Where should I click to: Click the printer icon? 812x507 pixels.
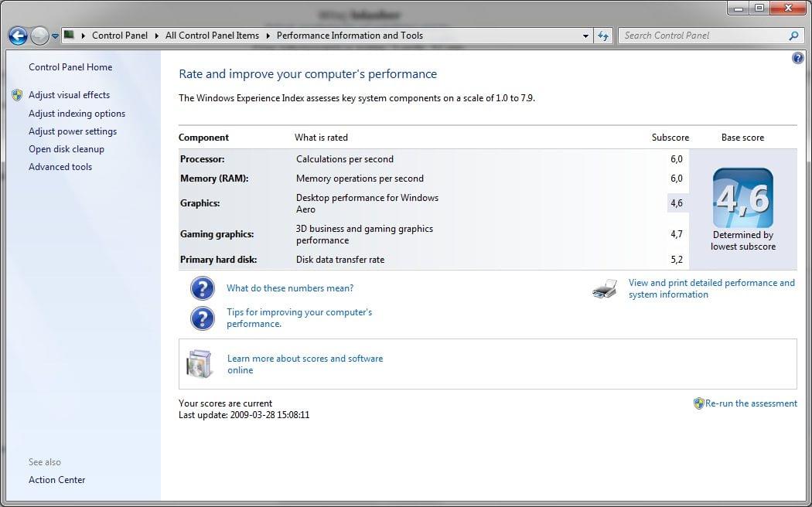pos(605,289)
